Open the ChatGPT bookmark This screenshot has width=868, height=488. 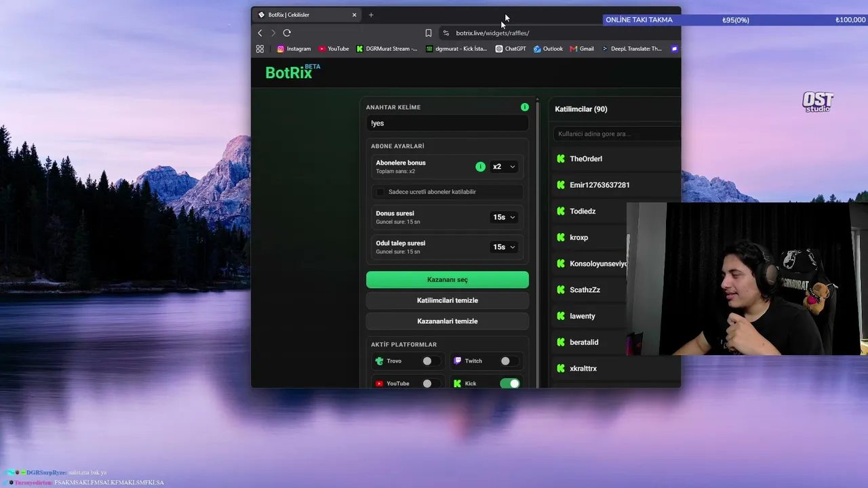[511, 49]
